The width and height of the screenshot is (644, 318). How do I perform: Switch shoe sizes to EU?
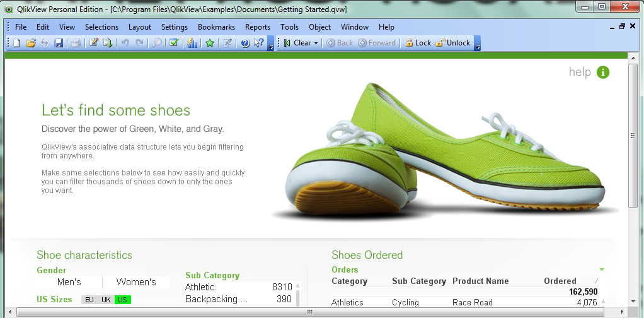pos(89,300)
